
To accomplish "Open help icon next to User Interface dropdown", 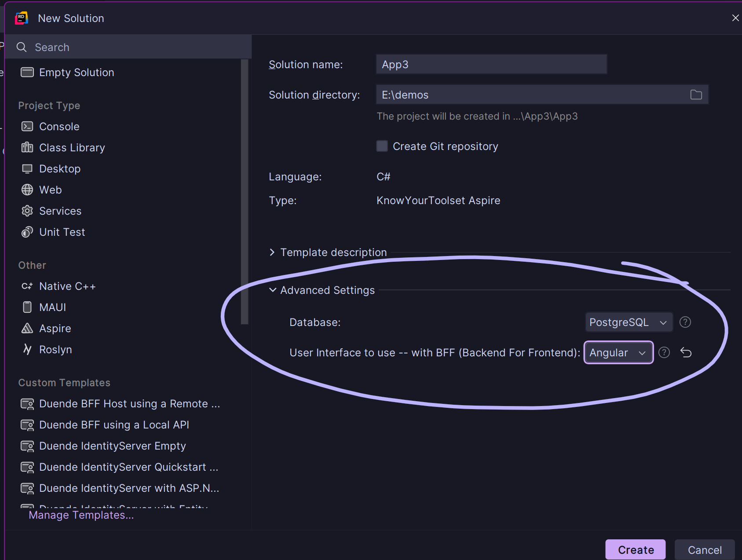I will [x=664, y=352].
